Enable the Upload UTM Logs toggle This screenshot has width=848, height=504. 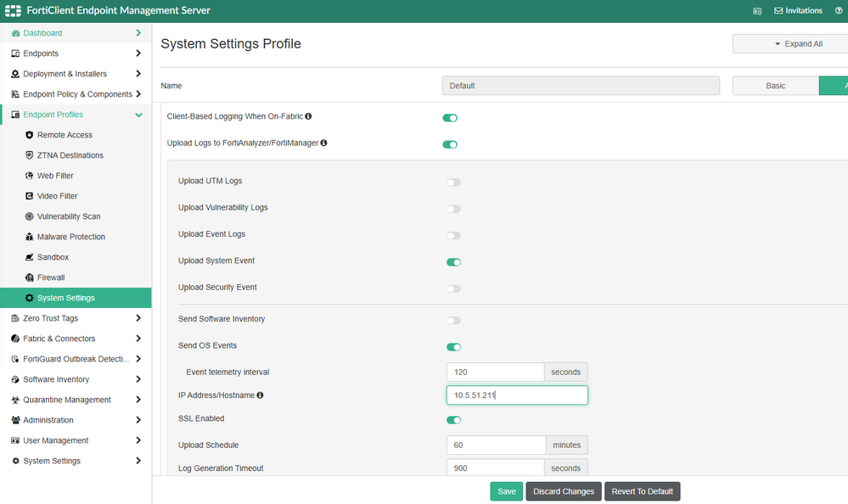click(454, 182)
